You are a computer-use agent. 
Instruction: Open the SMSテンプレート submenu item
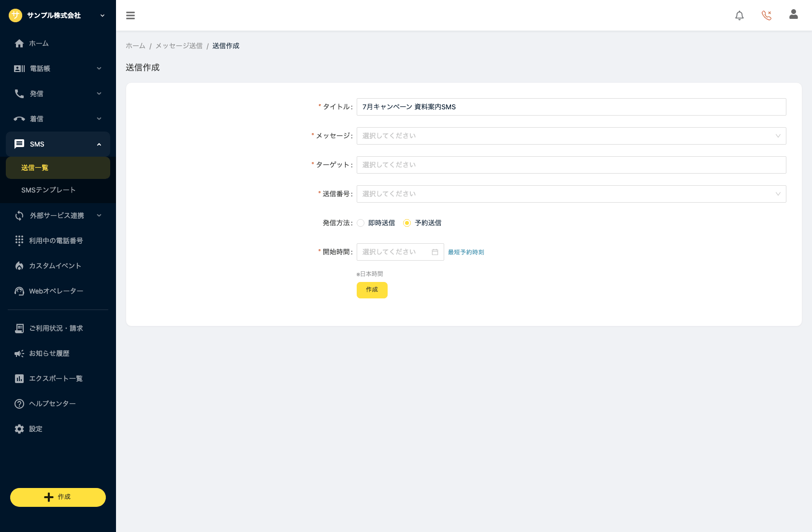[x=58, y=190]
